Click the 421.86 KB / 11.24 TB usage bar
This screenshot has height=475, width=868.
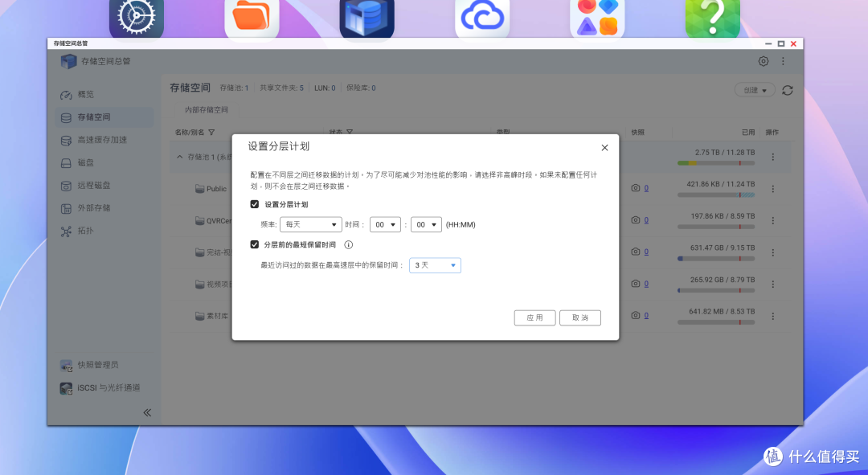click(716, 195)
